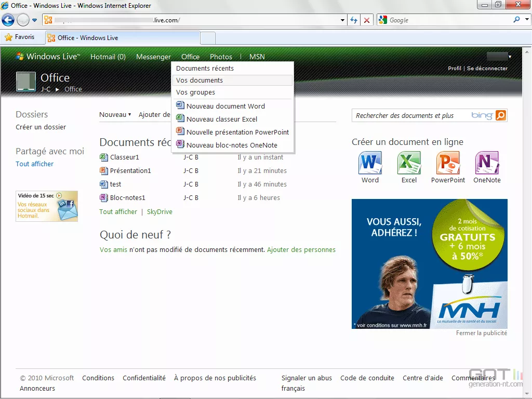Open a new blank browser tab
532x399 pixels.
pyautogui.click(x=208, y=38)
